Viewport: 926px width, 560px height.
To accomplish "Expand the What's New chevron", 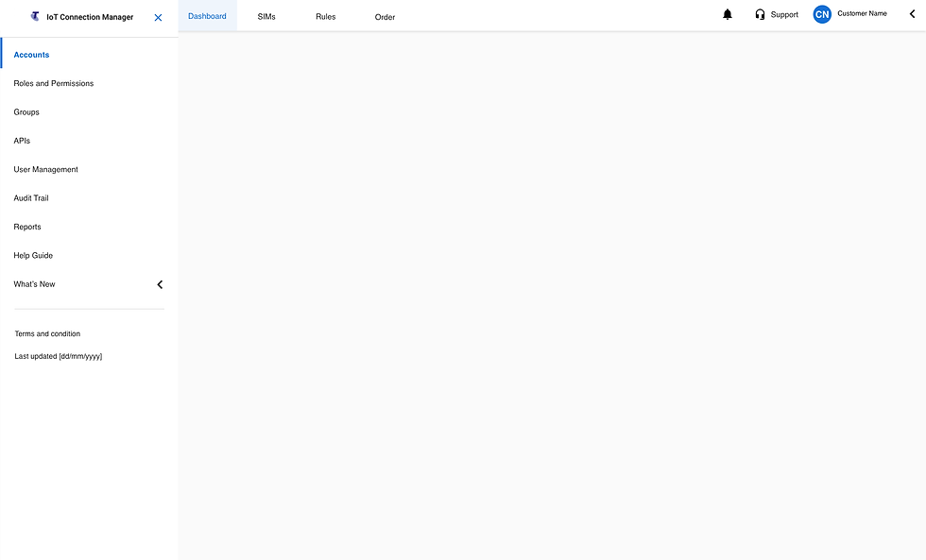I will point(160,284).
